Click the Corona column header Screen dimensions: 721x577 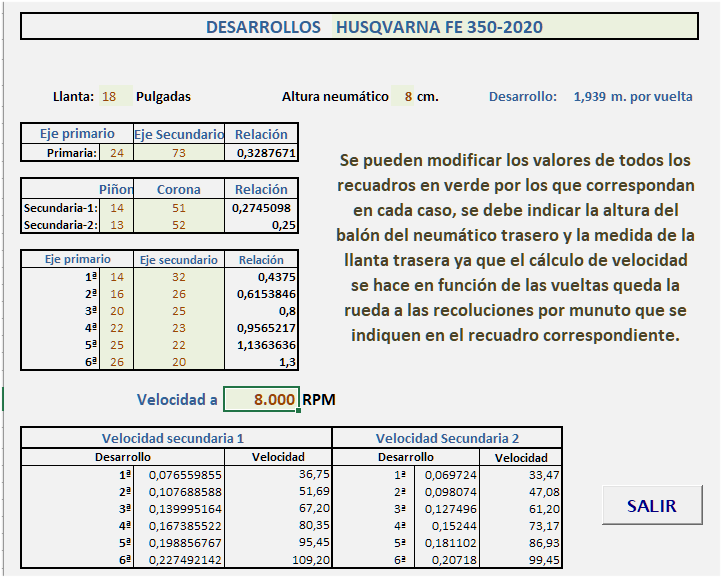179,189
